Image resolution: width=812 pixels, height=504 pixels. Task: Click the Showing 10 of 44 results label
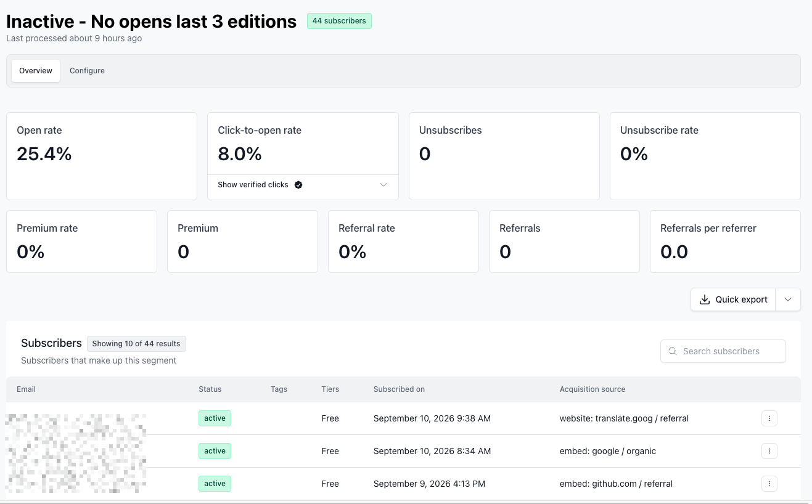(136, 344)
